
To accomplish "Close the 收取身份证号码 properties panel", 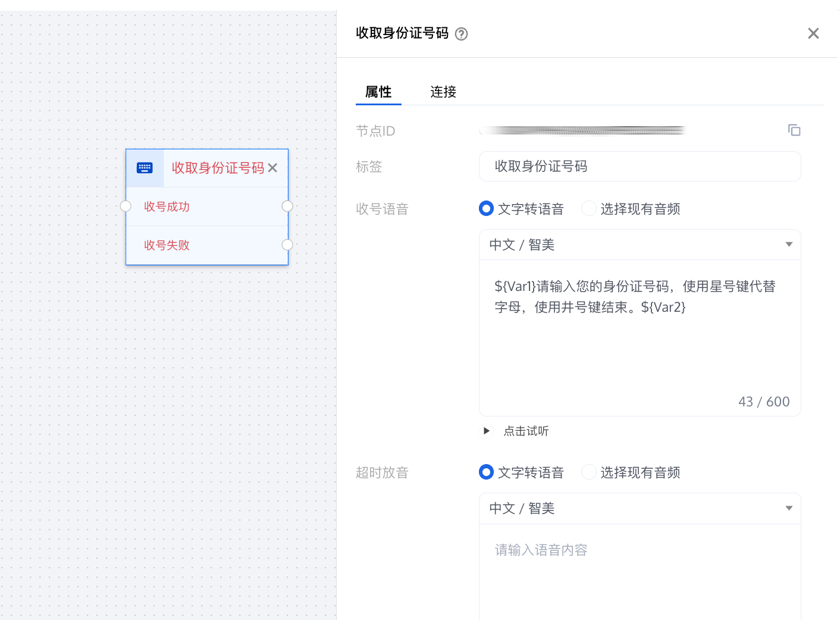I will tap(813, 33).
